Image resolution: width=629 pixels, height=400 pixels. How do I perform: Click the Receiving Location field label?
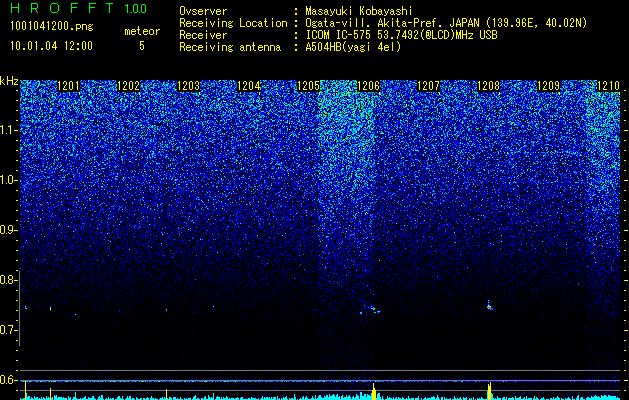tap(233, 23)
